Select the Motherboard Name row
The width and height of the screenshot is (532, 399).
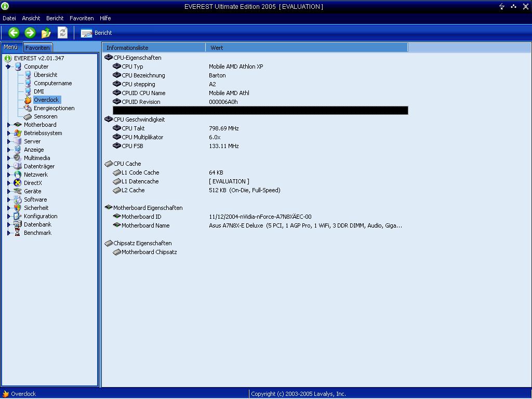click(x=260, y=225)
